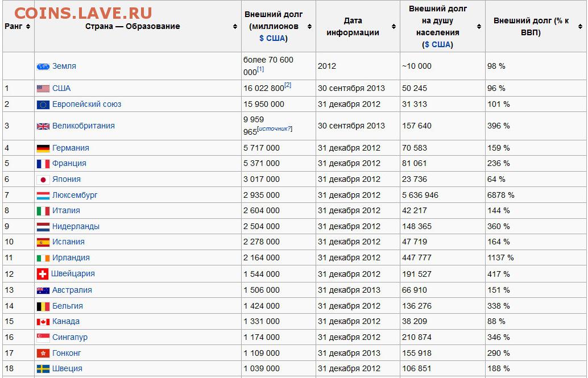Viewport: 588px width, 378px height.
Task: Open footnote reference [2] next to USA debt
Action: tap(288, 85)
